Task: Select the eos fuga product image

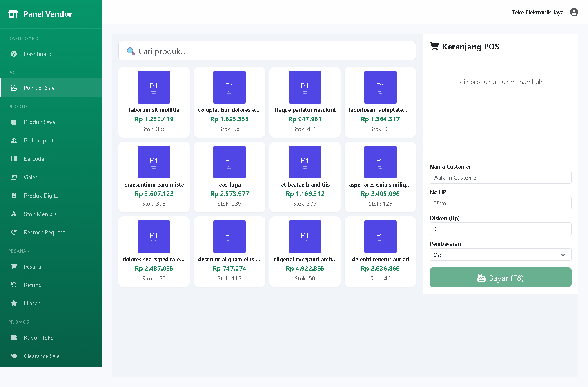Action: click(x=229, y=162)
